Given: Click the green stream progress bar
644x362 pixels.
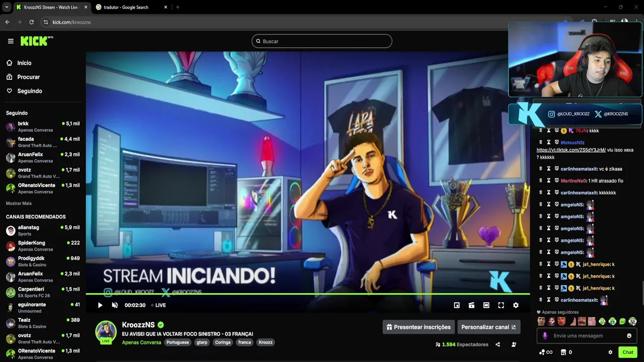Looking at the screenshot, I should point(307,294).
